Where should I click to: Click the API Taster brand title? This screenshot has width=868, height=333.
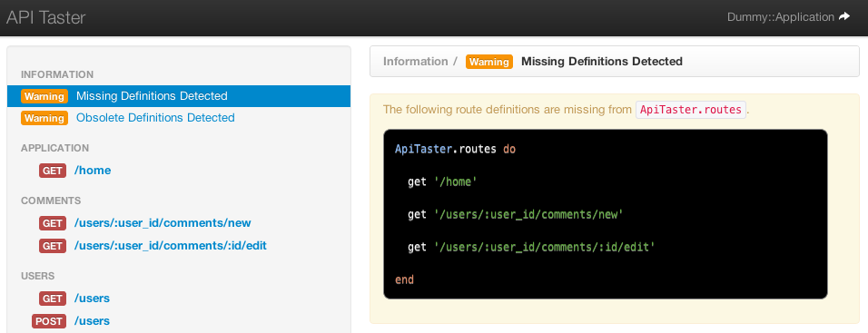click(x=46, y=18)
